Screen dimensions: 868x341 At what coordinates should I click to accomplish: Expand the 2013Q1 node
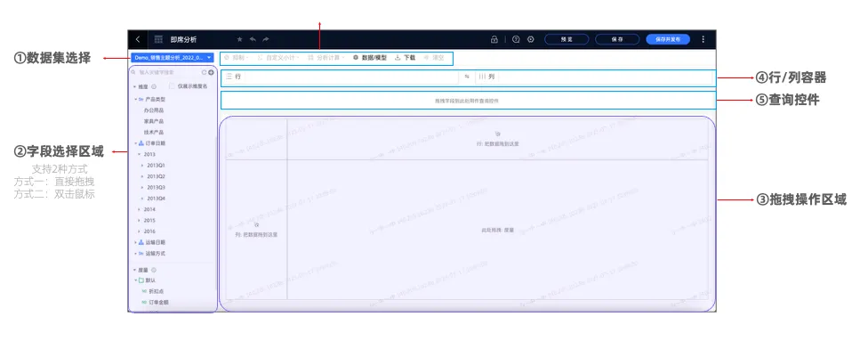[141, 166]
